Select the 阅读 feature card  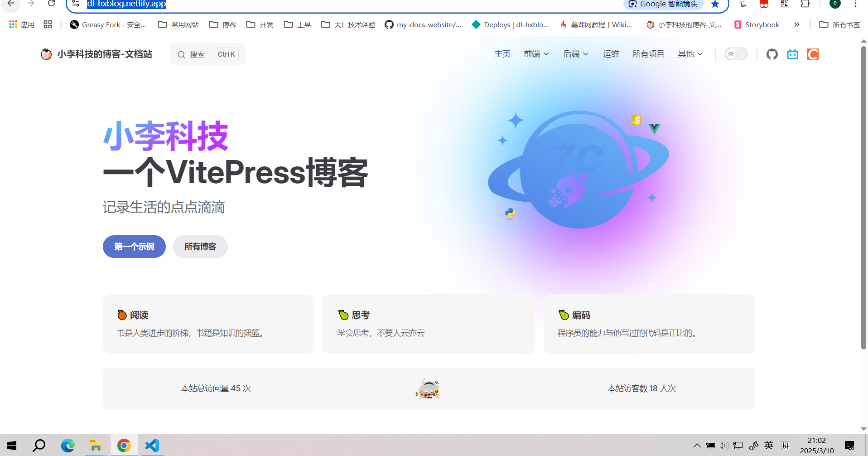point(208,324)
